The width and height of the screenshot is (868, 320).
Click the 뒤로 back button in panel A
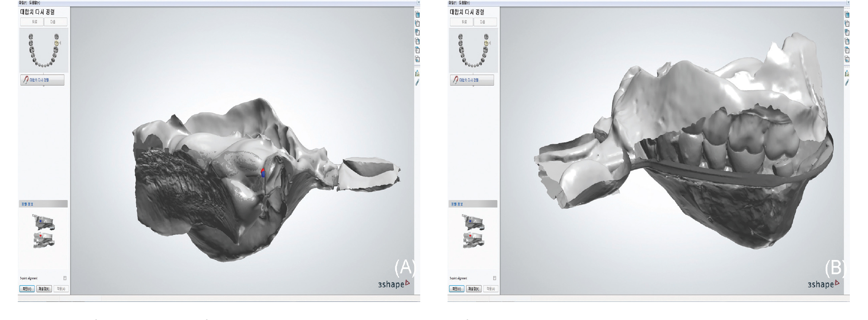(32, 22)
